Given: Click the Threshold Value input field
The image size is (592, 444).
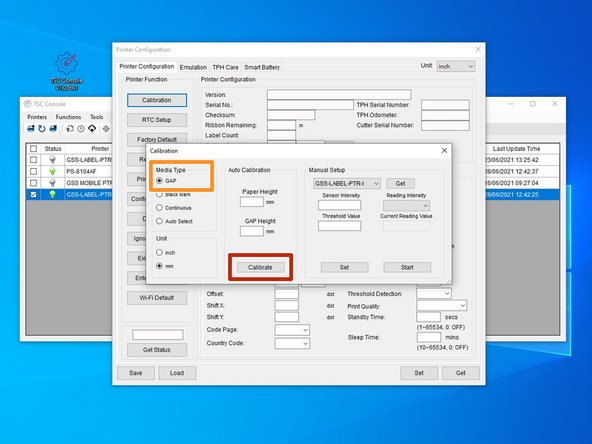Looking at the screenshot, I should pos(339,226).
